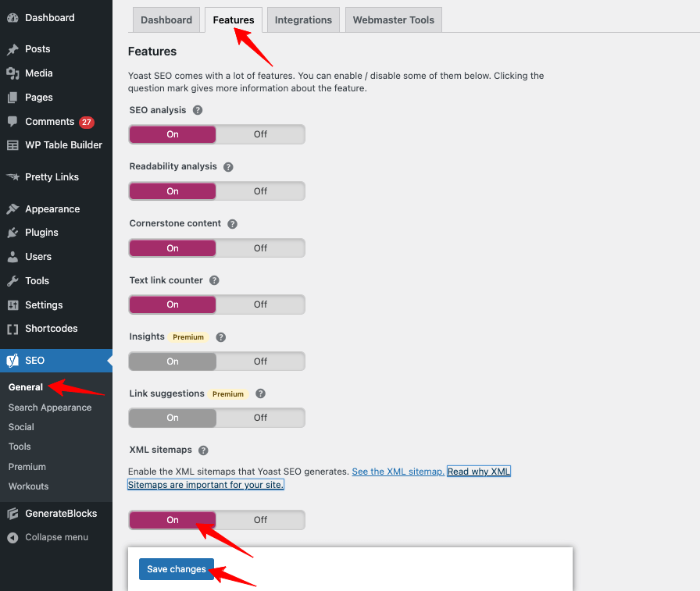Click the Media library icon

pyautogui.click(x=13, y=73)
